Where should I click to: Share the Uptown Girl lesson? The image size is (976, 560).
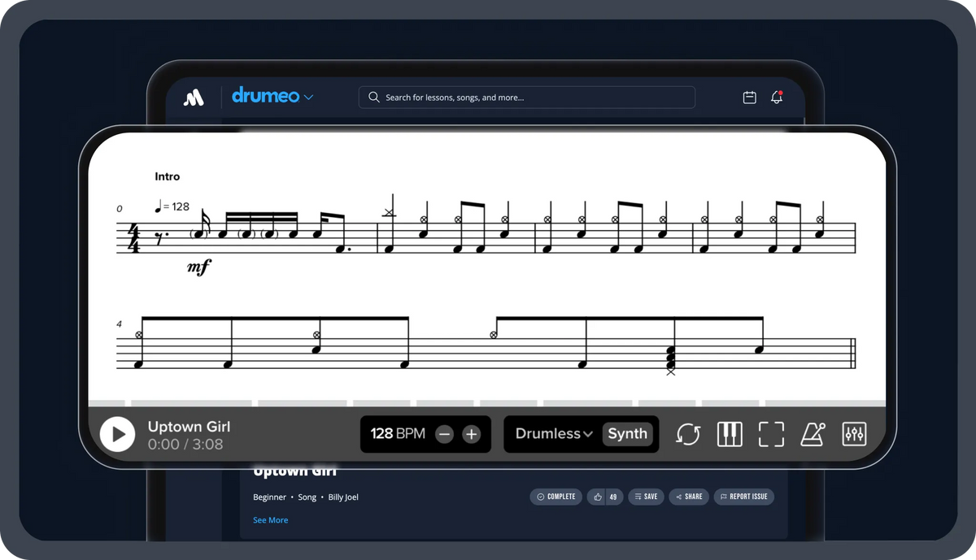[x=689, y=497]
